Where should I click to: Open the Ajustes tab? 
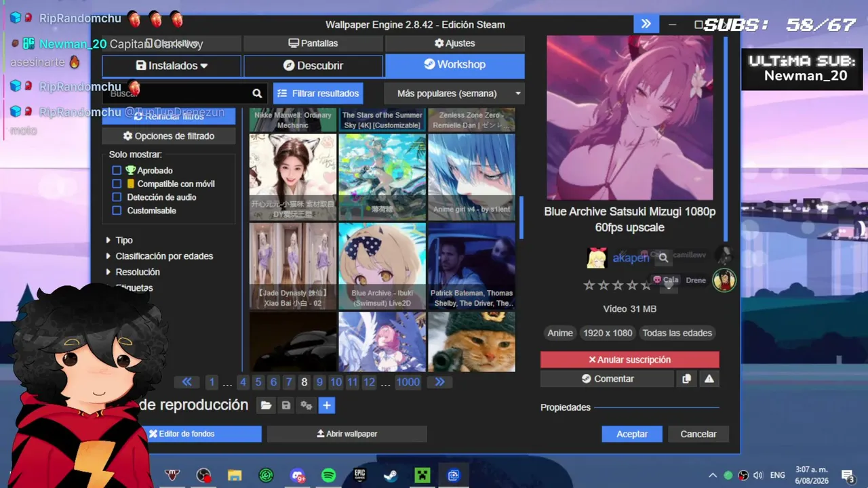coord(455,43)
